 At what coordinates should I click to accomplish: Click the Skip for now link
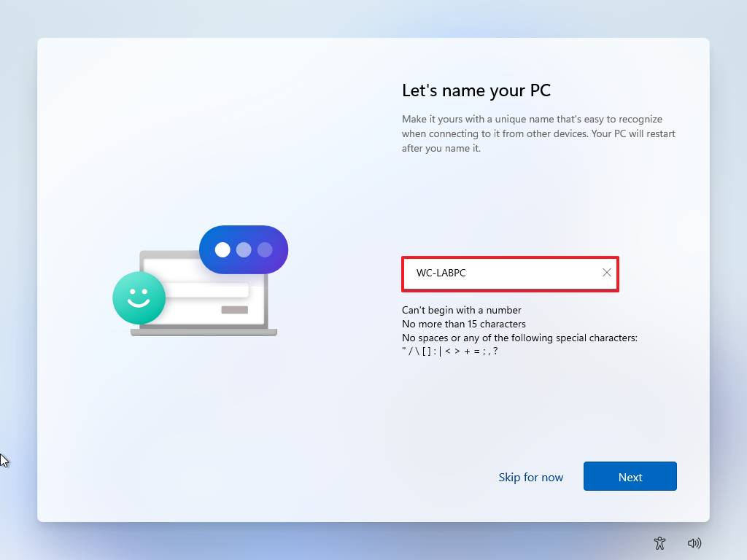point(531,477)
